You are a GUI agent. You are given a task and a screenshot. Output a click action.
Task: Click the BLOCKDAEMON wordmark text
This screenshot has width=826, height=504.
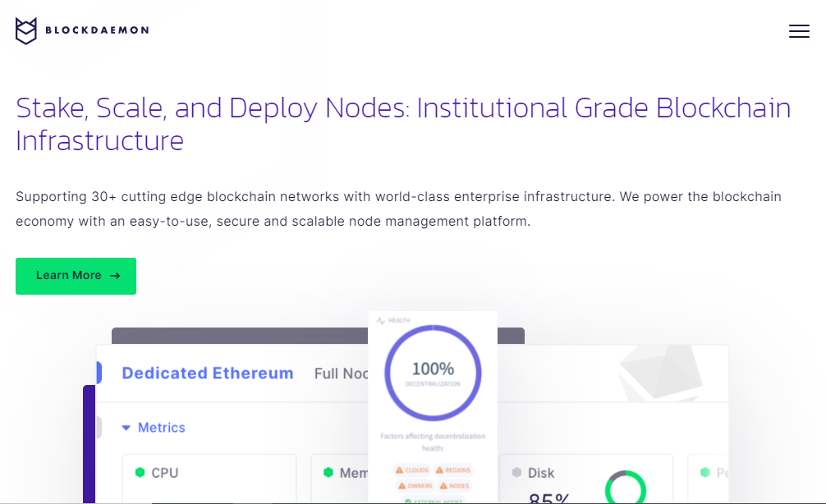click(98, 30)
